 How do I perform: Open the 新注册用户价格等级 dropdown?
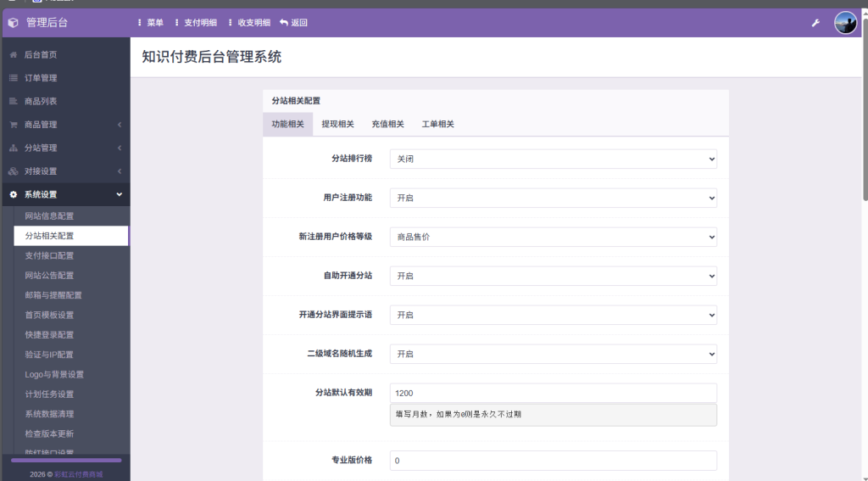553,238
